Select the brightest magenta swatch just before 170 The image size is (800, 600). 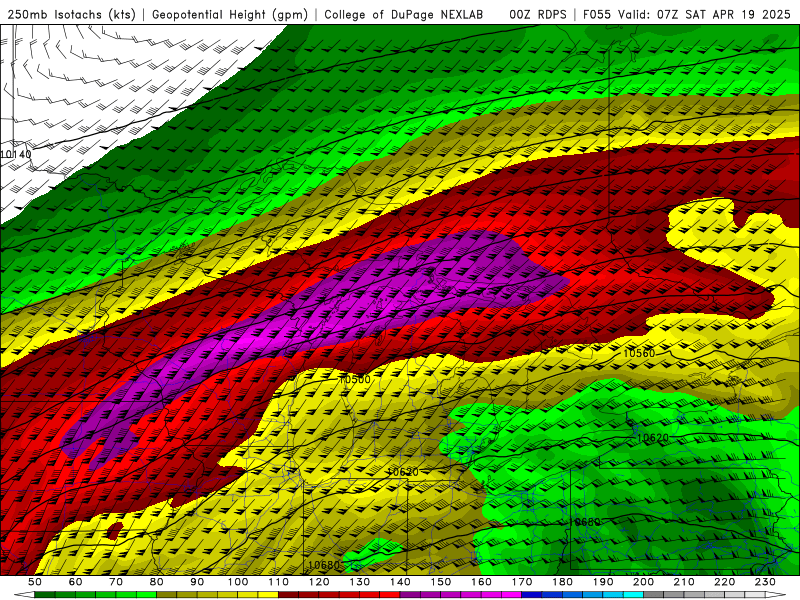[x=511, y=595]
